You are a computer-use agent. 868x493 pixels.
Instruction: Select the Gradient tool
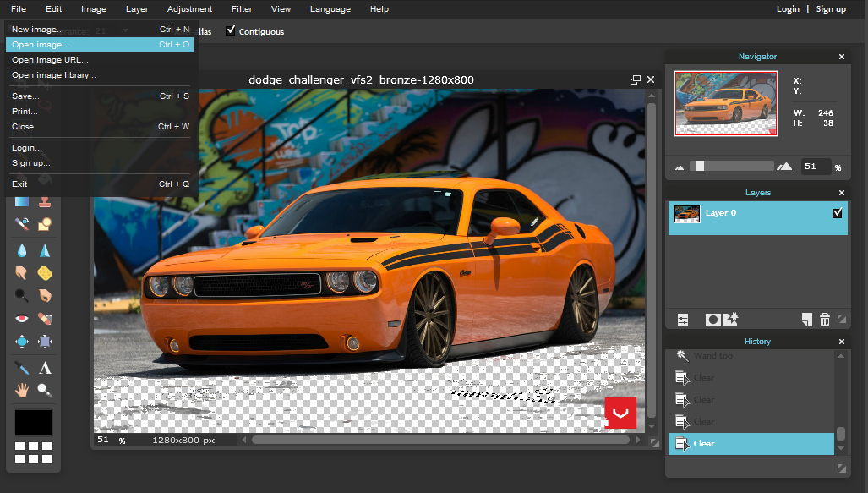[x=22, y=201]
